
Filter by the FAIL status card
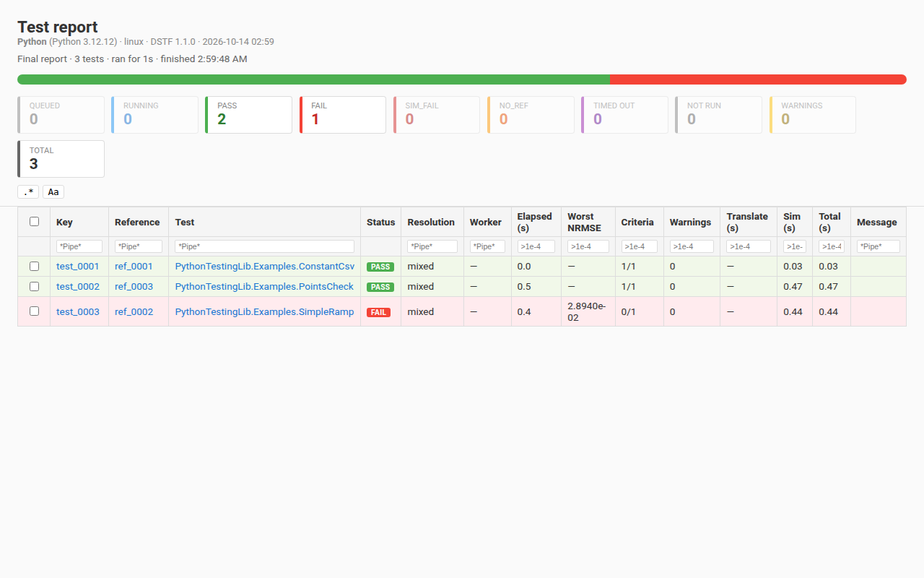click(x=342, y=115)
